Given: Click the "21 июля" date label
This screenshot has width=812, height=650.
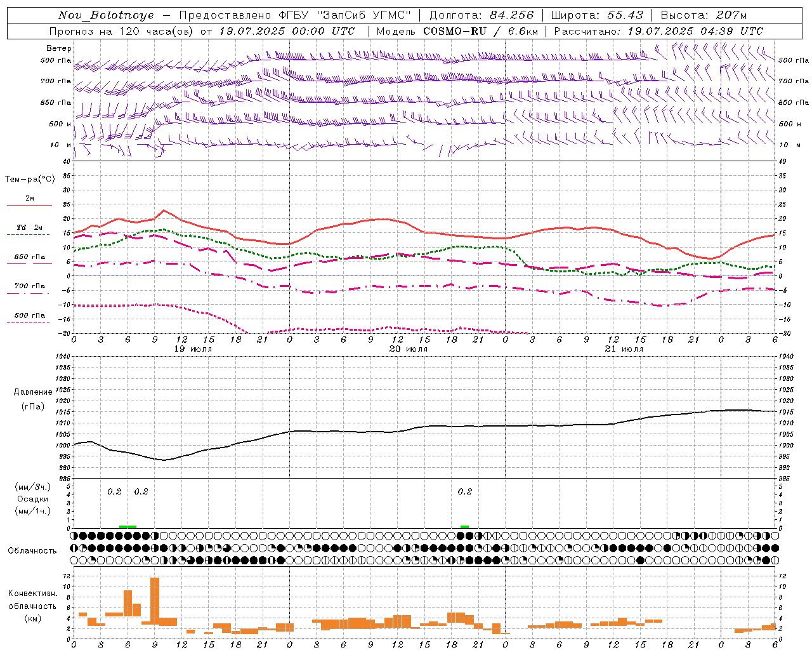Looking at the screenshot, I should [624, 349].
